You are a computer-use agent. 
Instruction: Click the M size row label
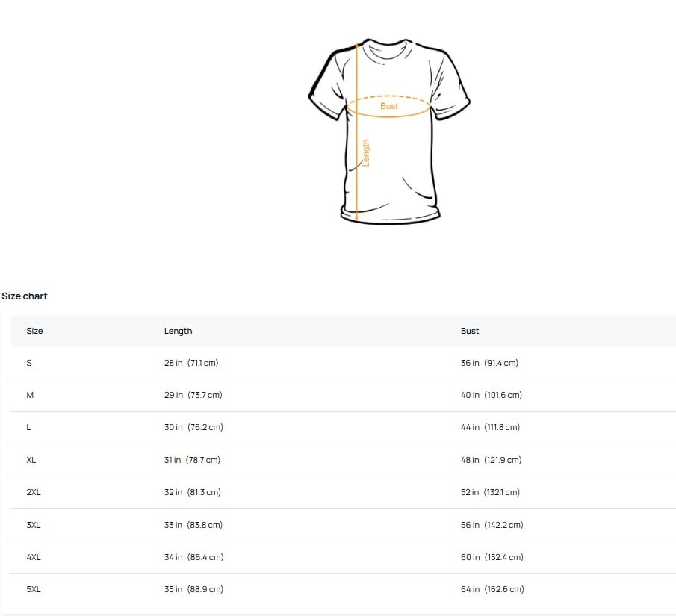tap(30, 395)
